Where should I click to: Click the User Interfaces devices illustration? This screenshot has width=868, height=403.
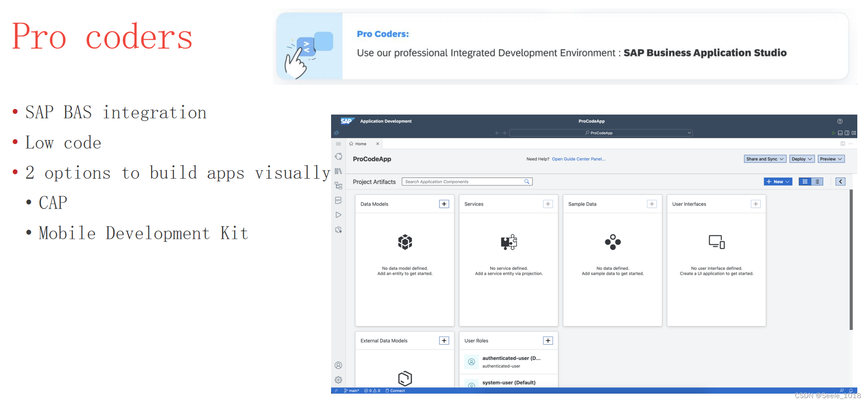point(717,242)
